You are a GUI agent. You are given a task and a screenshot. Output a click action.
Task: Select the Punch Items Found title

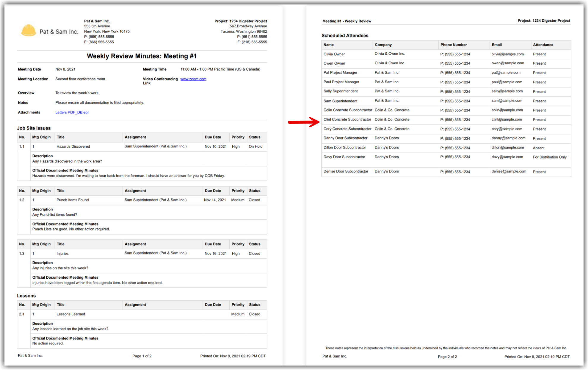click(x=73, y=200)
